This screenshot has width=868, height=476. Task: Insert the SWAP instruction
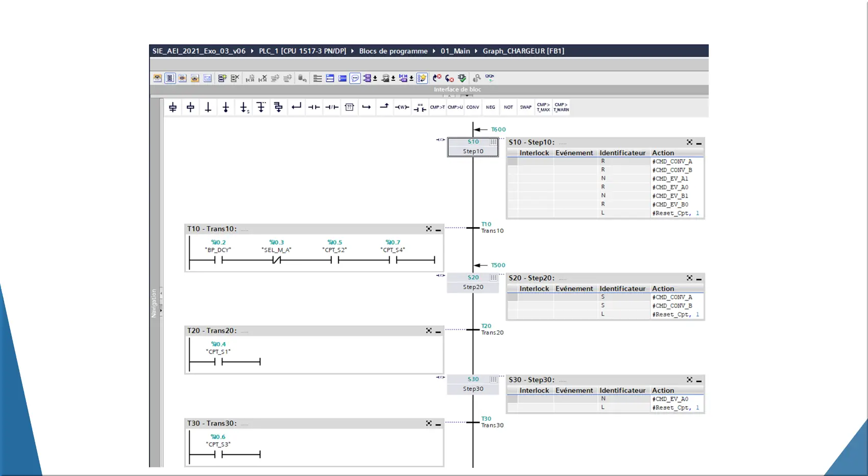point(526,107)
